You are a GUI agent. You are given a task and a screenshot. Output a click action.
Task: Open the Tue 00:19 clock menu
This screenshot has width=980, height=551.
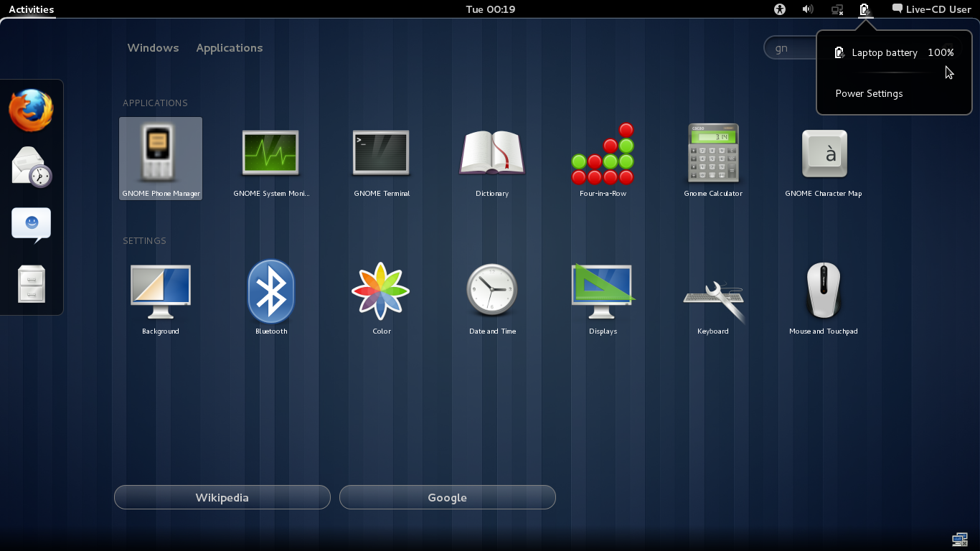(x=491, y=9)
